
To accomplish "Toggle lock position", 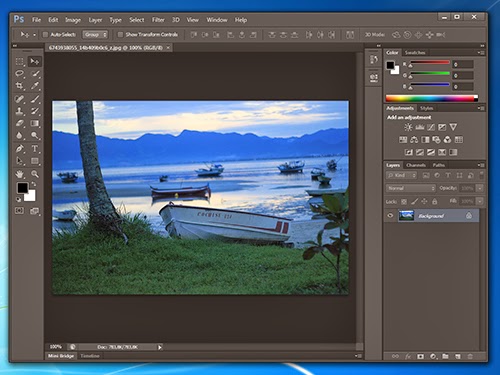I will [424, 202].
